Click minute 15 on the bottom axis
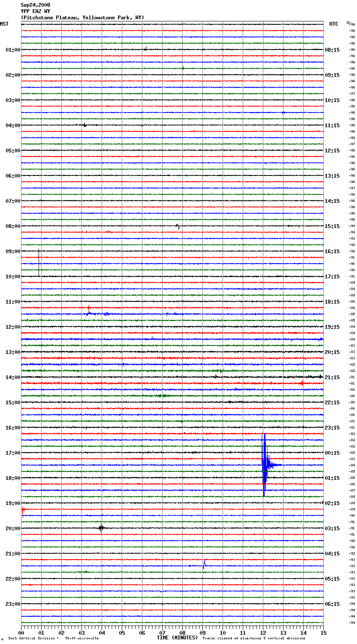The width and height of the screenshot is (357, 644). (x=323, y=633)
